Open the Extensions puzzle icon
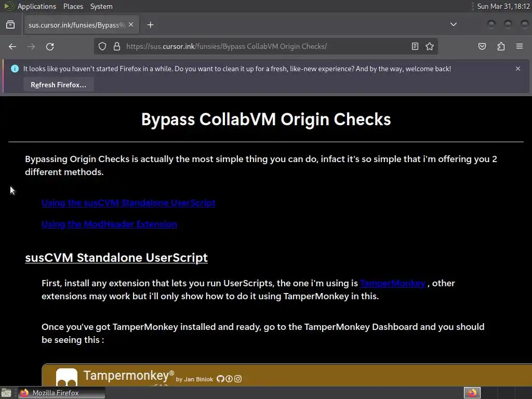The height and width of the screenshot is (399, 532). 501,46
